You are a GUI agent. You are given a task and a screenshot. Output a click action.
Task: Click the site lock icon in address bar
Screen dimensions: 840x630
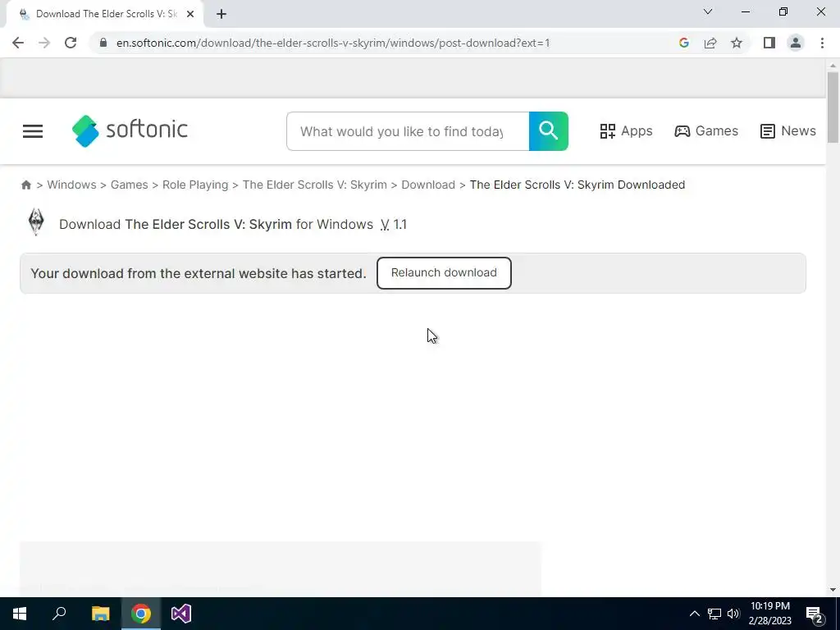pyautogui.click(x=103, y=43)
